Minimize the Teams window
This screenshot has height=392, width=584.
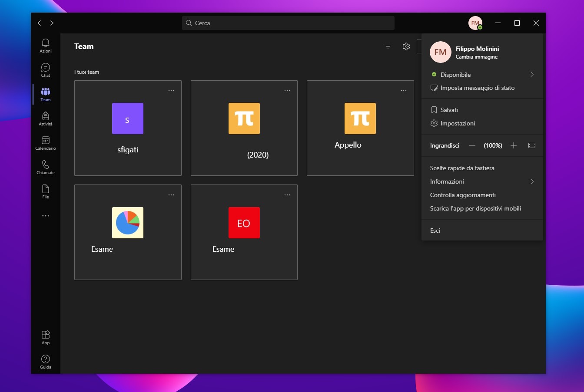click(x=498, y=23)
